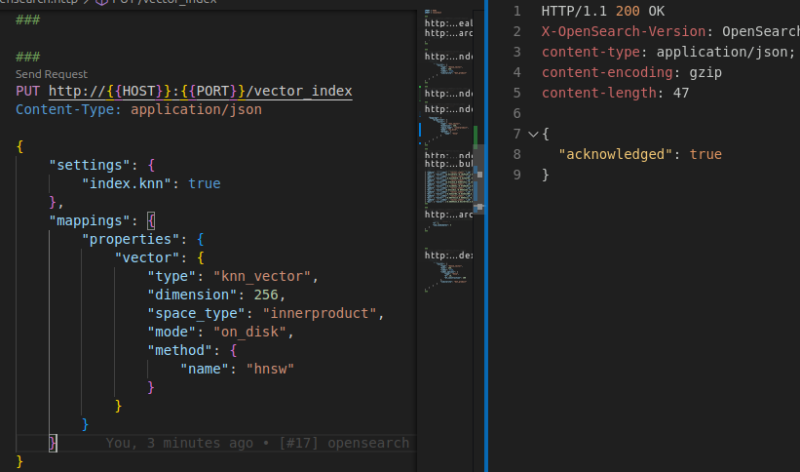Screen dimensions: 800x472
Task: Click the true value of "index.knn"
Action: pyautogui.click(x=204, y=184)
